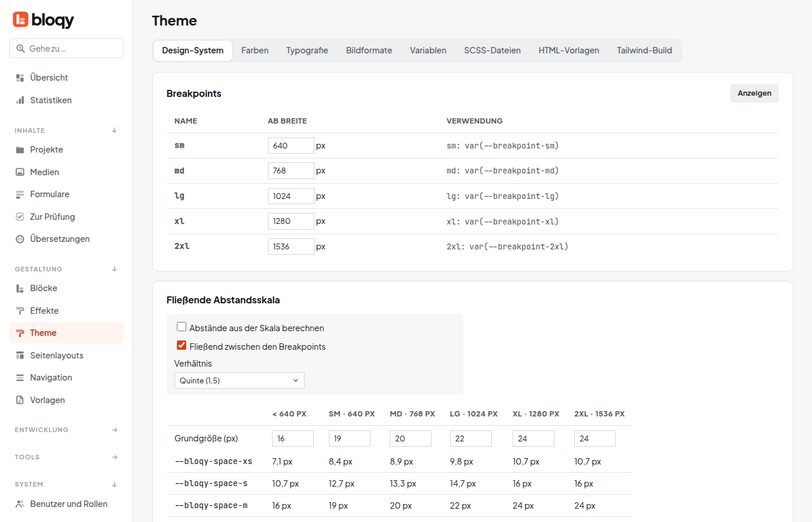Open Statistiken via its bar chart icon
The height and width of the screenshot is (522, 812).
(20, 100)
